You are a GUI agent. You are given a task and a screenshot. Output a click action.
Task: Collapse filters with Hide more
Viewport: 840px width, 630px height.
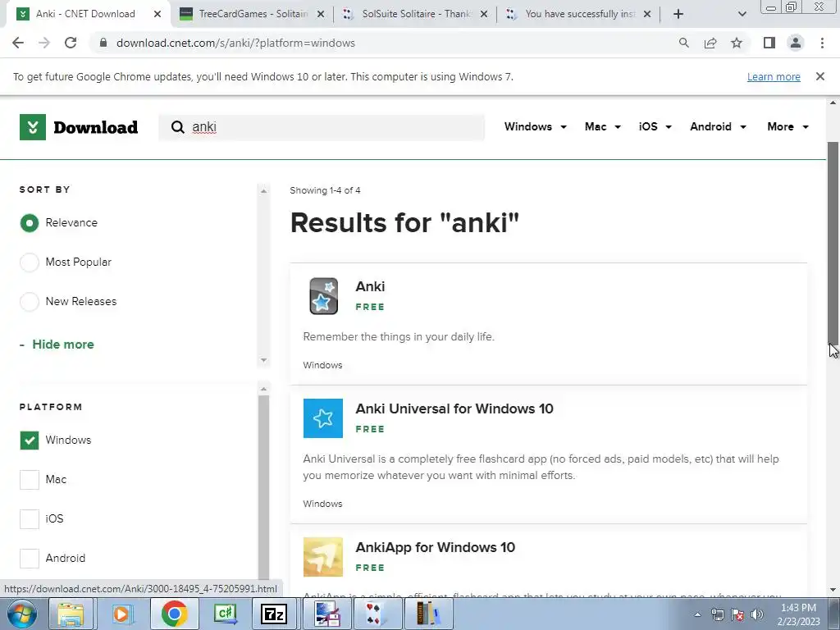click(x=57, y=345)
